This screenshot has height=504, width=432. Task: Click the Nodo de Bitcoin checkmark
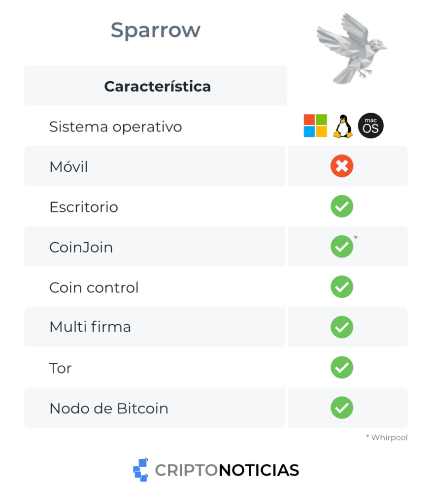tap(342, 408)
